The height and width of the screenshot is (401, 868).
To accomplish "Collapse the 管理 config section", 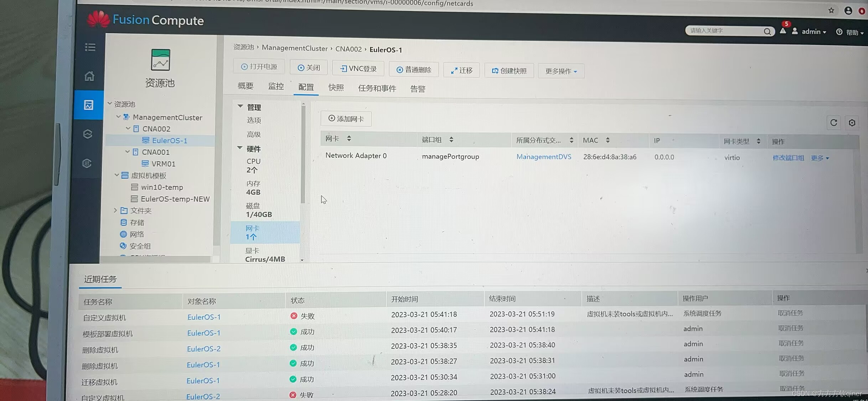I will click(x=240, y=106).
